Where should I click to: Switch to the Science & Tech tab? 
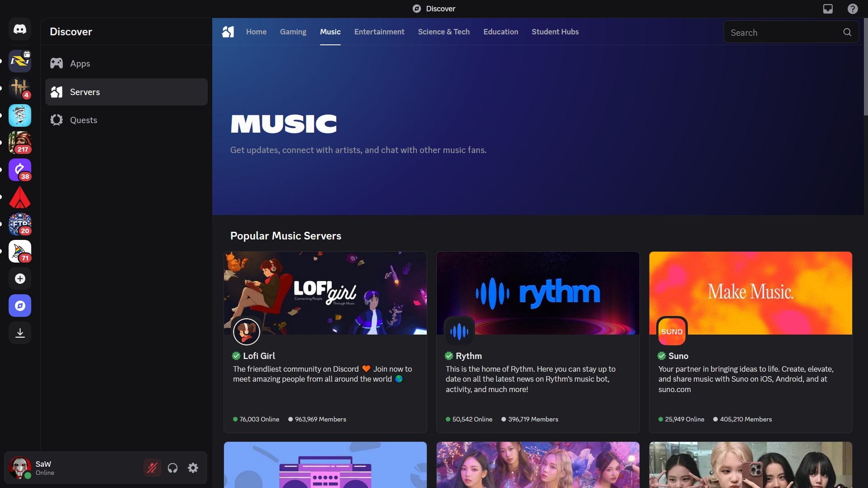point(444,32)
